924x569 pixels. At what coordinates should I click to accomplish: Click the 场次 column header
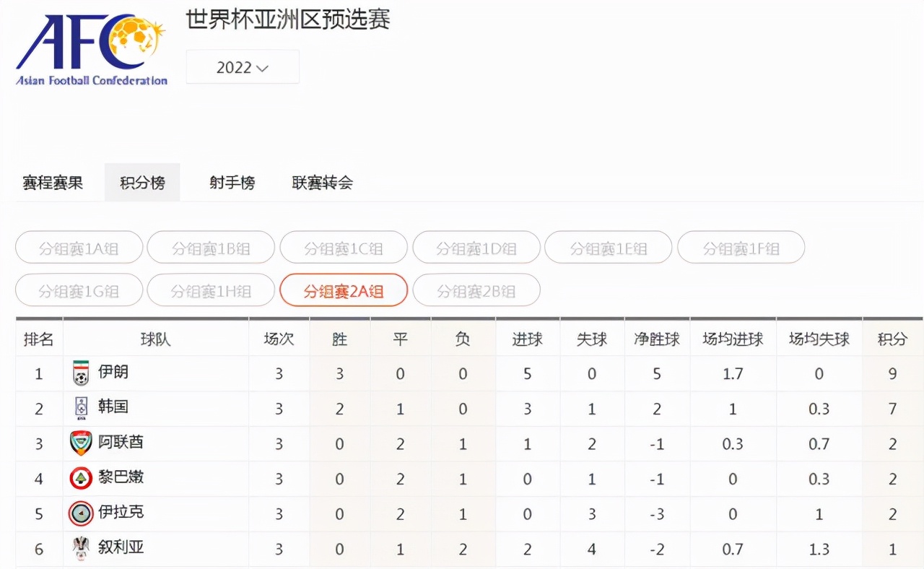(279, 339)
